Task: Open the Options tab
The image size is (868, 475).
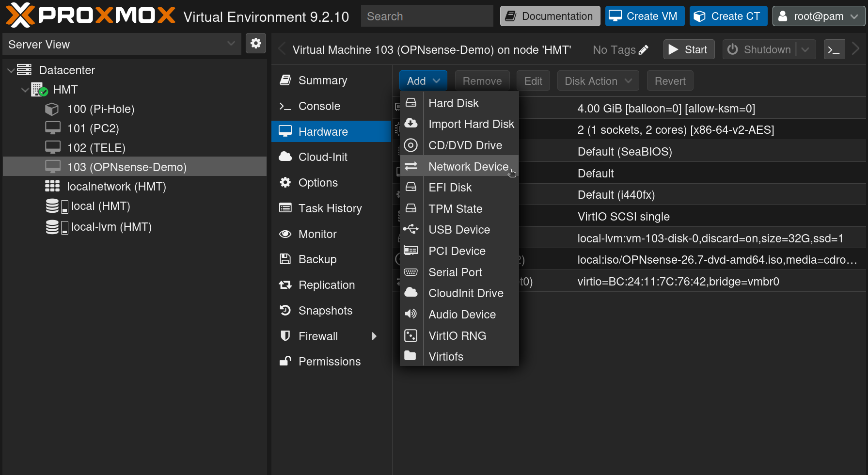Action: 331,183
